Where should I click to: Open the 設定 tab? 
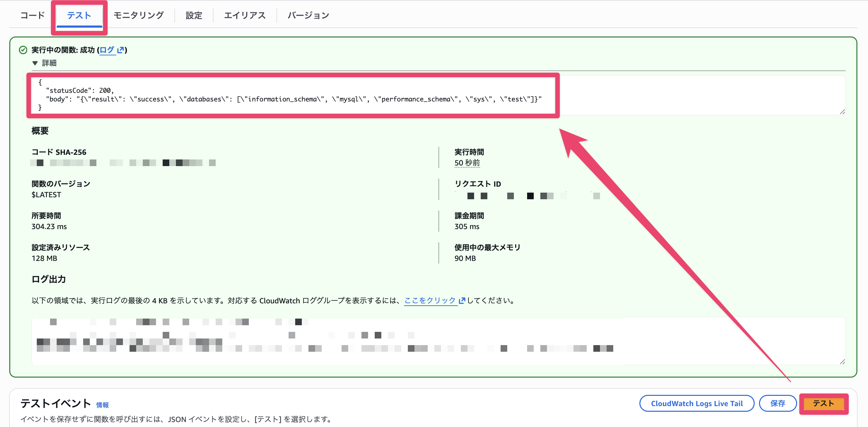(194, 15)
